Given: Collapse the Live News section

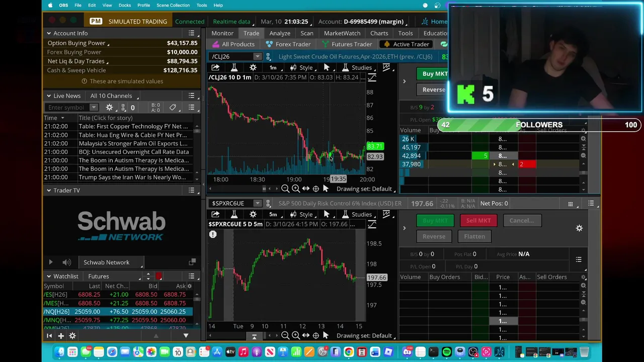Looking at the screenshot, I should pos(49,96).
